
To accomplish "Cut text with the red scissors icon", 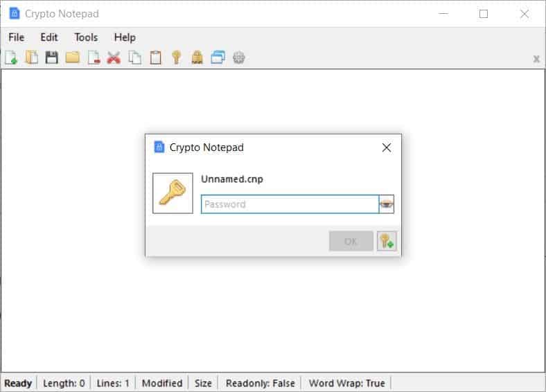I will click(114, 57).
